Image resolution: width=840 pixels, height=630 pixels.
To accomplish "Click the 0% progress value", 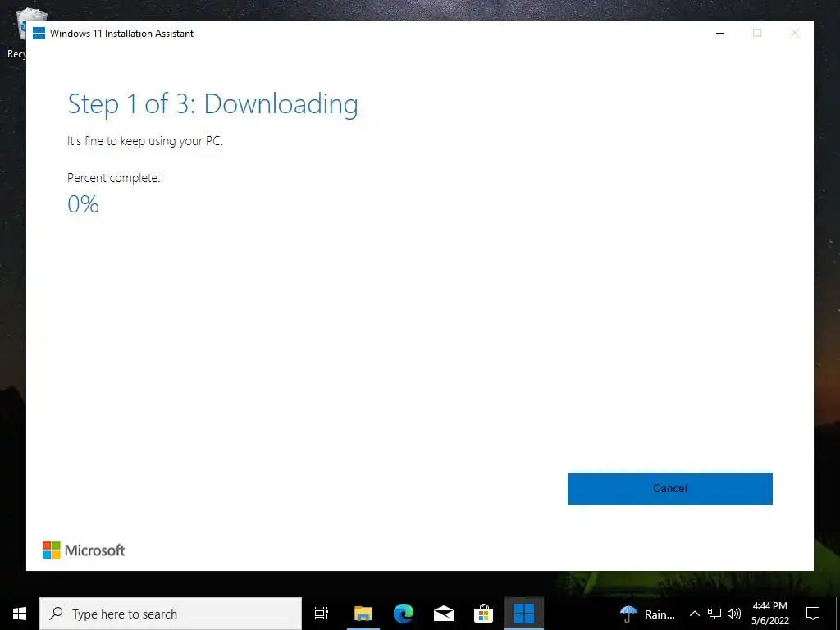I will 83,204.
